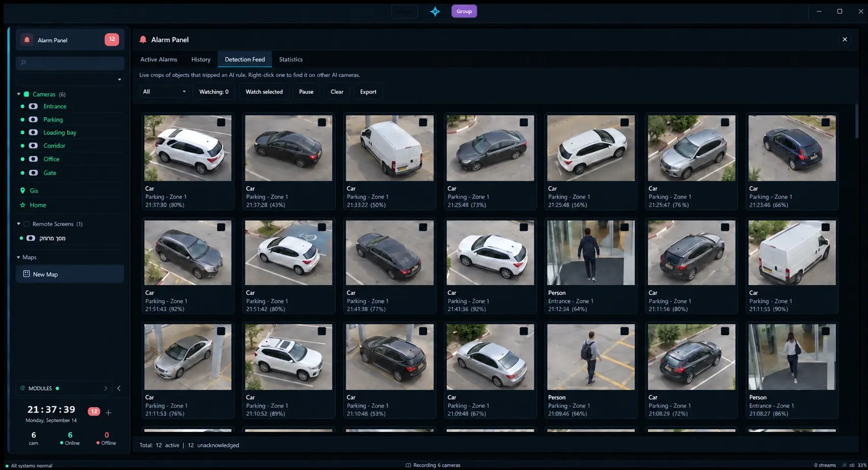The height and width of the screenshot is (470, 868).
Task: Click the Export button
Action: pos(368,92)
